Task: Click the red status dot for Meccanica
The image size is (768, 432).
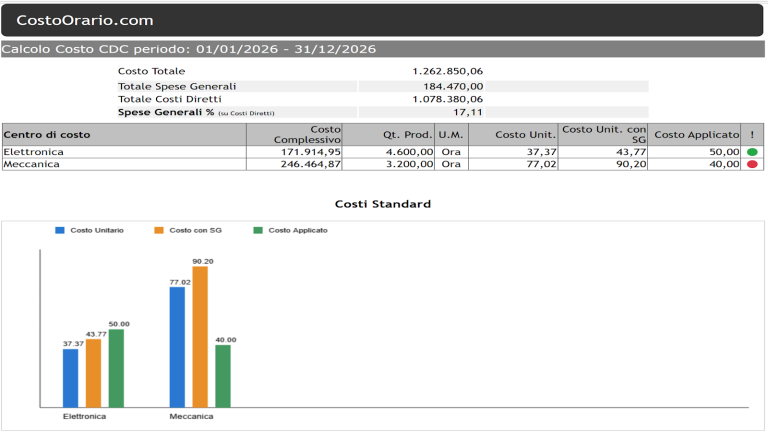Action: [x=752, y=164]
